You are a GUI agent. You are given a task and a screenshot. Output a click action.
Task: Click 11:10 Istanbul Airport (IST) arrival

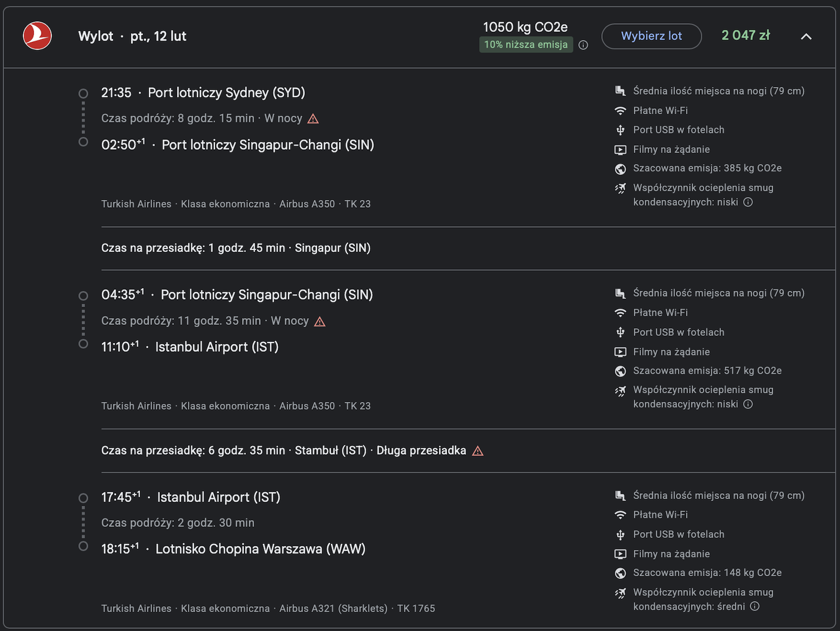(190, 347)
